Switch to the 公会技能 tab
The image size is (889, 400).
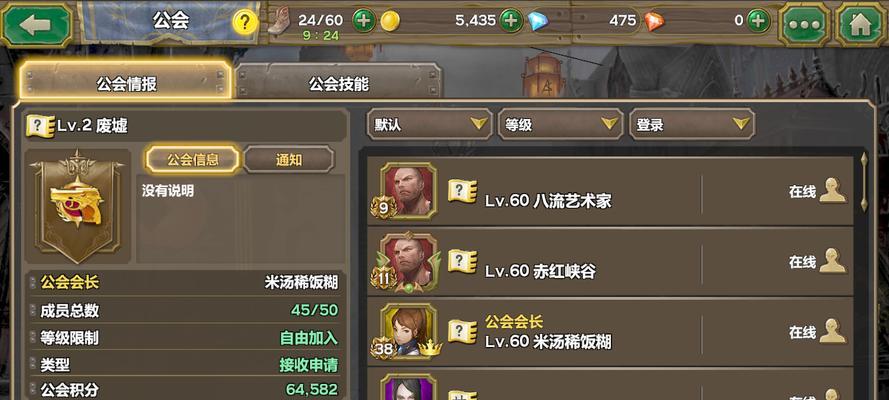pyautogui.click(x=338, y=84)
